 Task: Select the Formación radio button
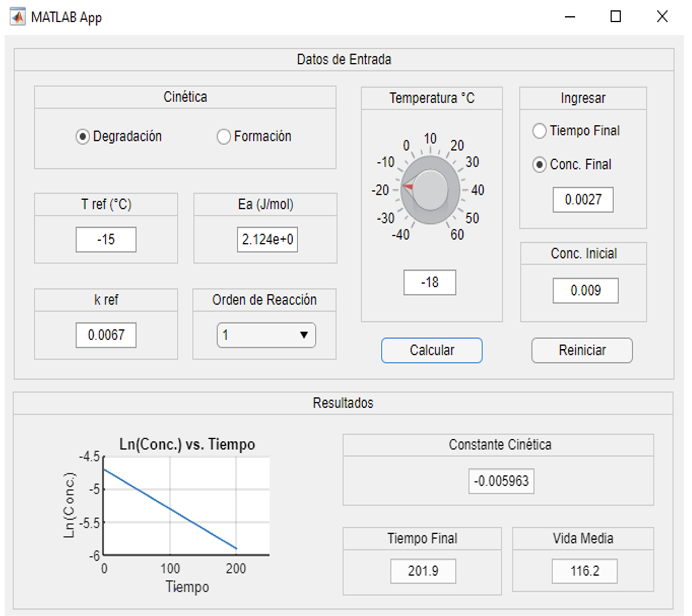tap(224, 137)
